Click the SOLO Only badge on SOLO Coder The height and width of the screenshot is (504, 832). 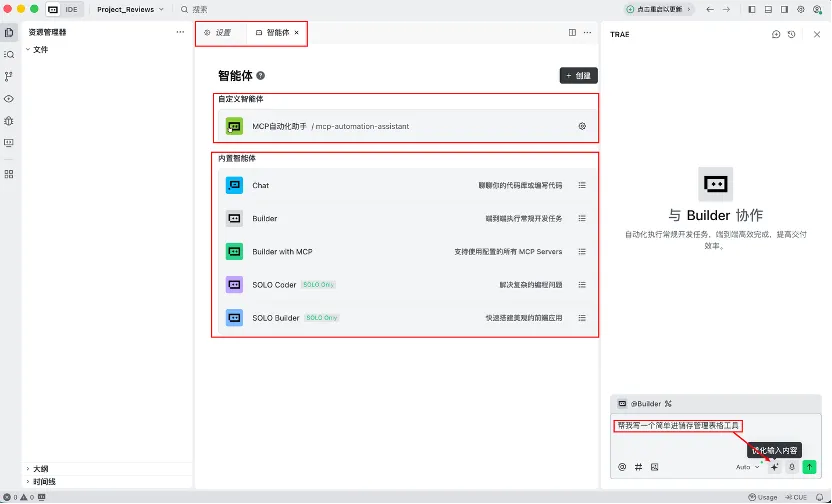point(318,285)
